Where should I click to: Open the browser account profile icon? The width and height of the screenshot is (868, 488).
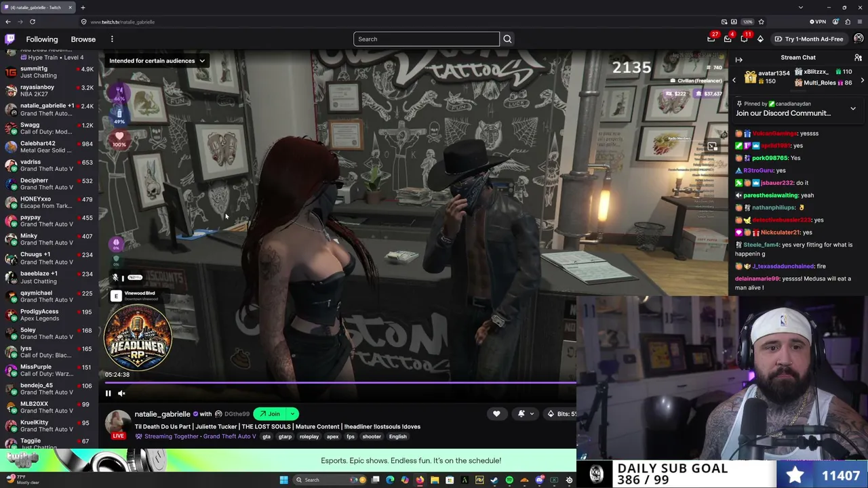pyautogui.click(x=835, y=22)
